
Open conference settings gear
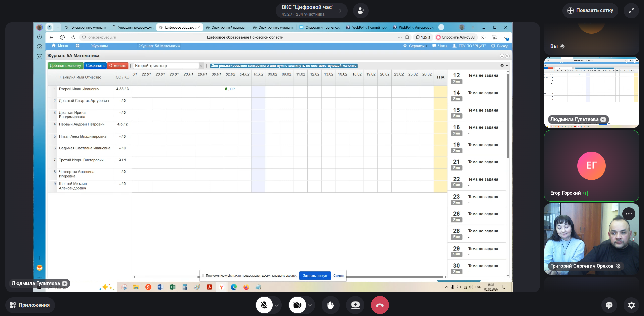[x=631, y=305]
